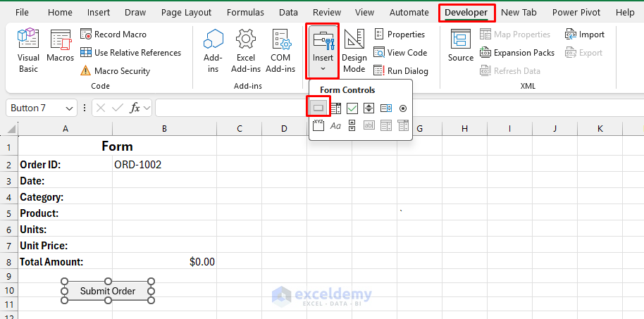Click View Code
The height and width of the screenshot is (319, 644).
400,53
